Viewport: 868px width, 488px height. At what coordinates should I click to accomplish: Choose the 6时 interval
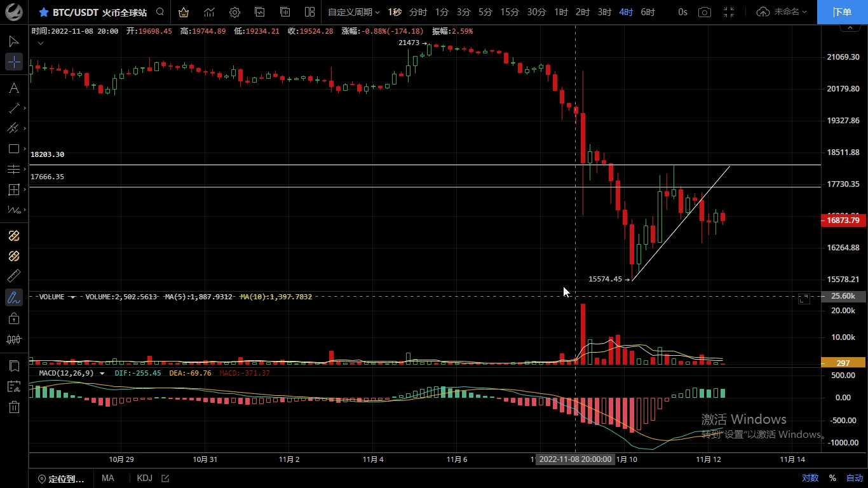point(648,12)
